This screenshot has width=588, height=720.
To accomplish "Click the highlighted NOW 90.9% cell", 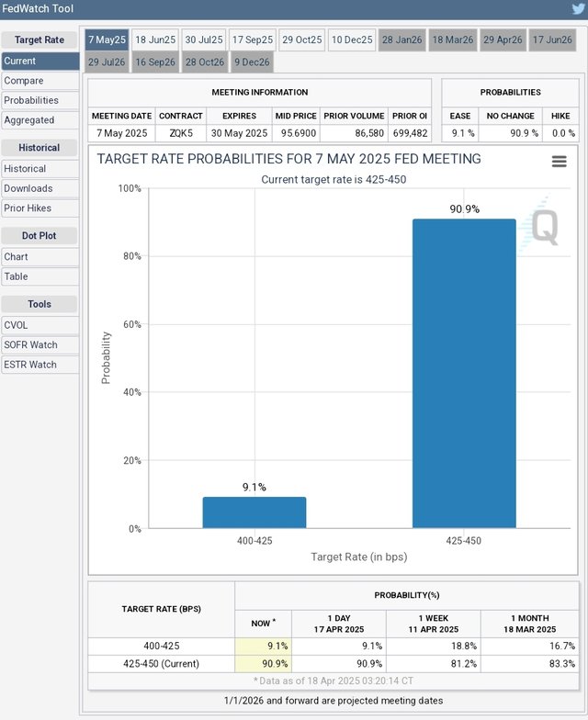I will point(263,664).
